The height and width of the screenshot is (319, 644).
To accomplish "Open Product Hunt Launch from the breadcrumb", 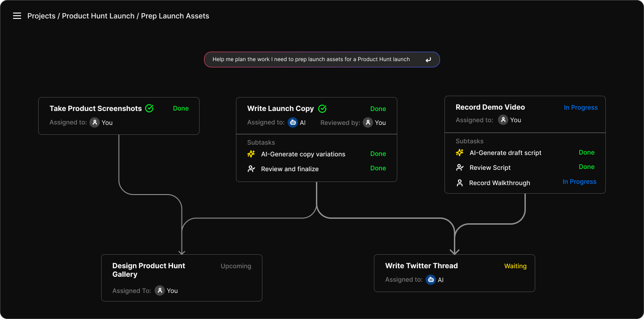I will point(98,16).
